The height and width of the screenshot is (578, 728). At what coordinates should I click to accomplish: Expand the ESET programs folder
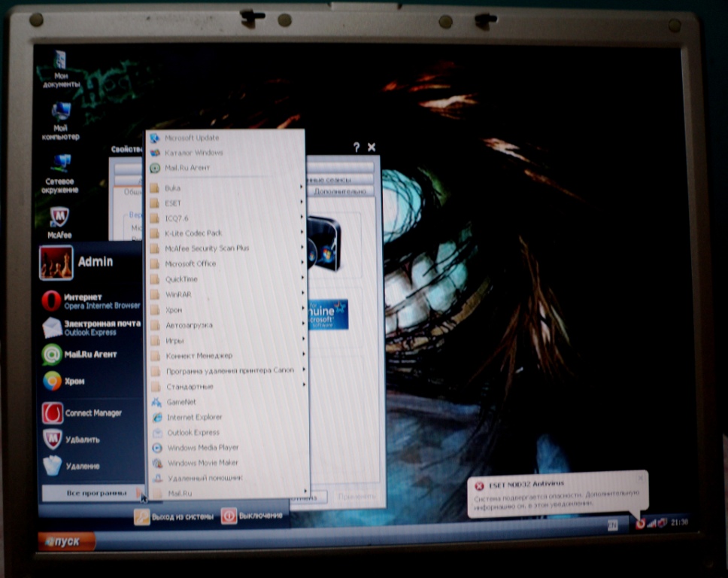point(173,202)
